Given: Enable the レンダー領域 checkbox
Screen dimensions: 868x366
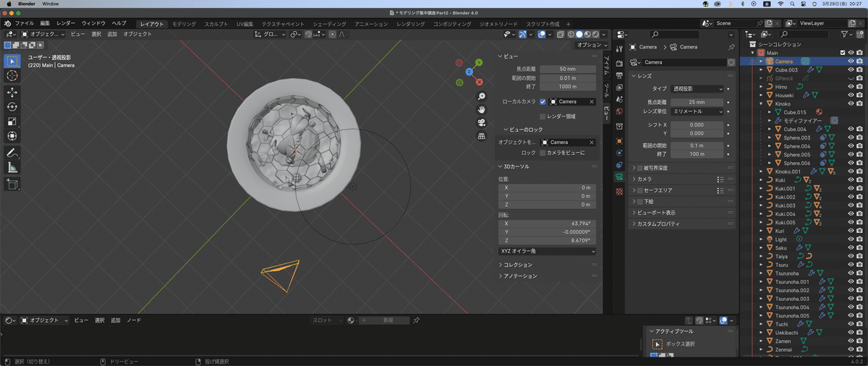Looking at the screenshot, I should (x=542, y=116).
